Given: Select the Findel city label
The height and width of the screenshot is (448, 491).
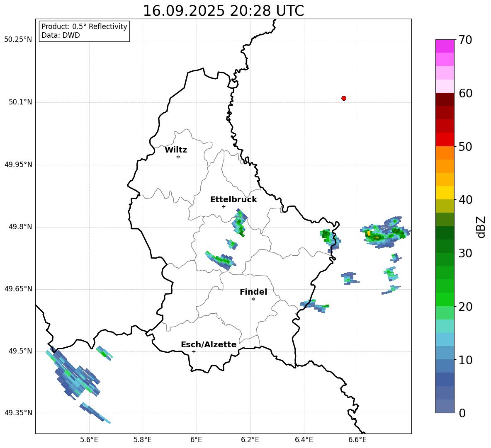Looking at the screenshot, I should [253, 292].
